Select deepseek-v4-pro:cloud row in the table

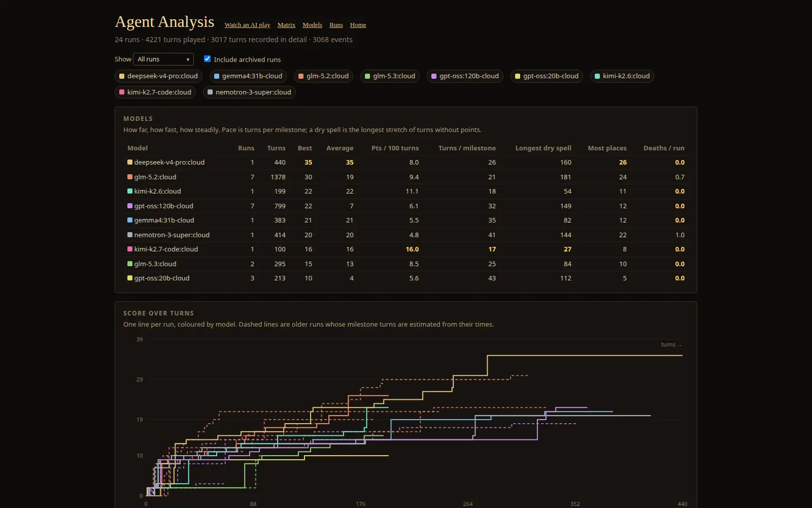[406, 163]
